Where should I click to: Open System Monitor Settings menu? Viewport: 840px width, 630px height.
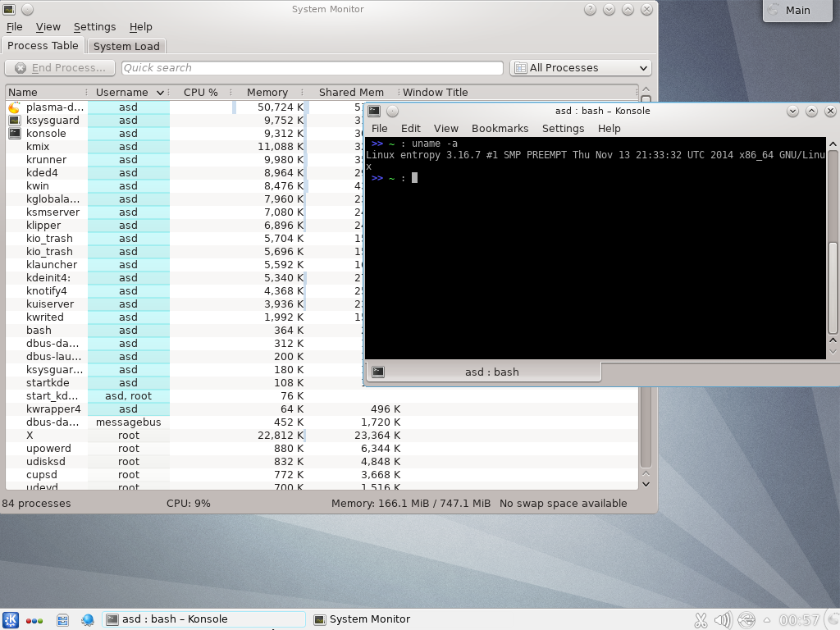tap(95, 27)
